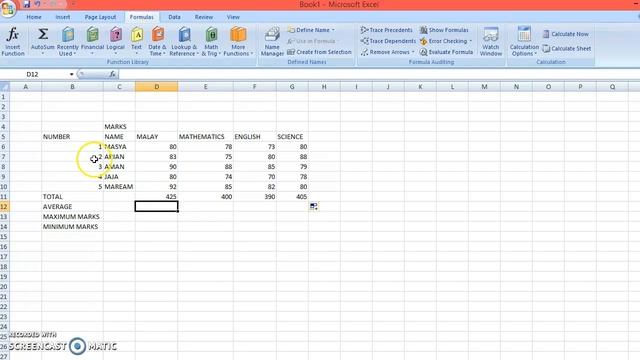Click the SCIENCE header cell
The width and height of the screenshot is (640, 360).
coord(292,136)
